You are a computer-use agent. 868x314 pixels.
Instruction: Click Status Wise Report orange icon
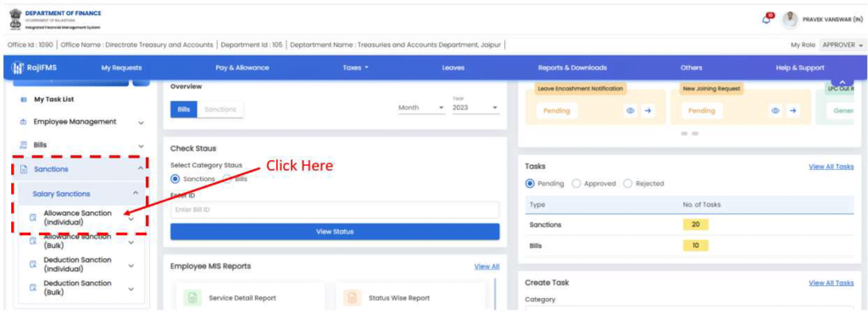tap(352, 298)
